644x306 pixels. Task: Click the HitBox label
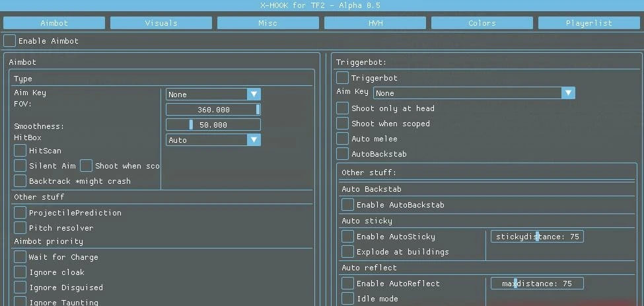coord(28,137)
